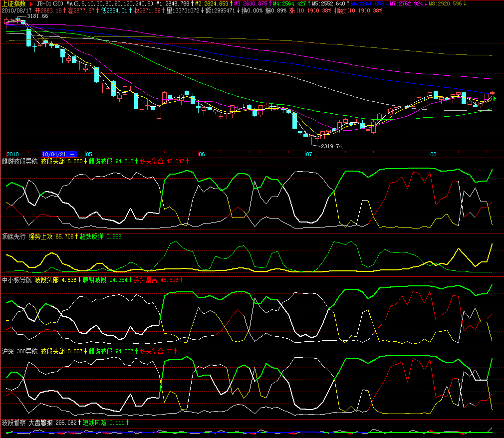Click the 2010 year marker on timeline

click(x=12, y=154)
